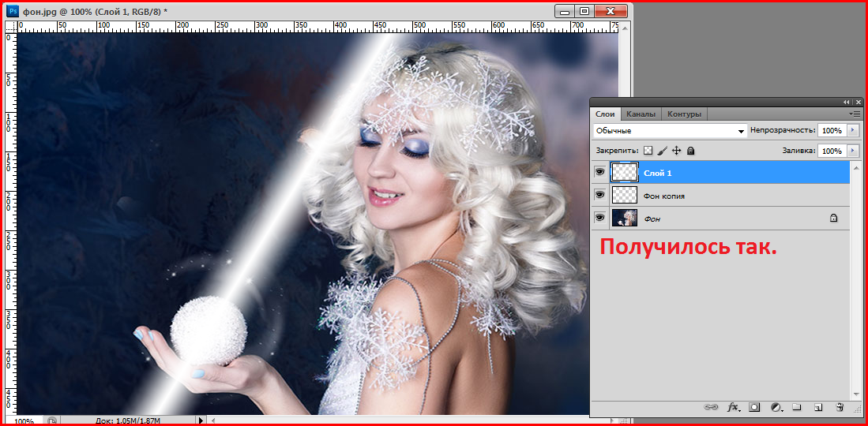Click the status bar document preview icon
The height and width of the screenshot is (426, 868).
point(51,421)
